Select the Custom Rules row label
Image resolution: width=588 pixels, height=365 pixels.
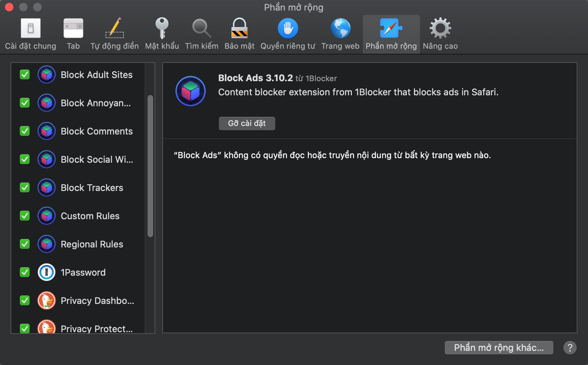pos(90,216)
